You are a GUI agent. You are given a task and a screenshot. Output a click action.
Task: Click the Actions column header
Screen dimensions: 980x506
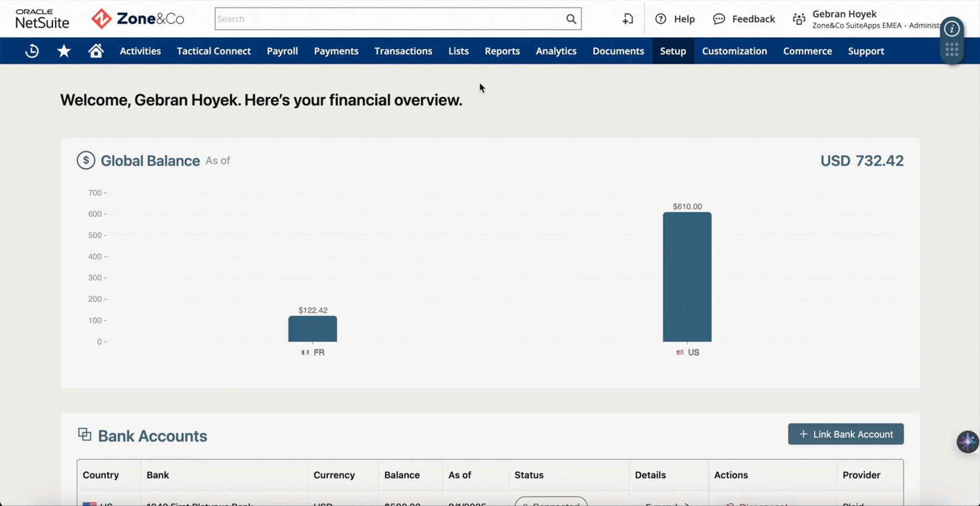[x=731, y=475]
